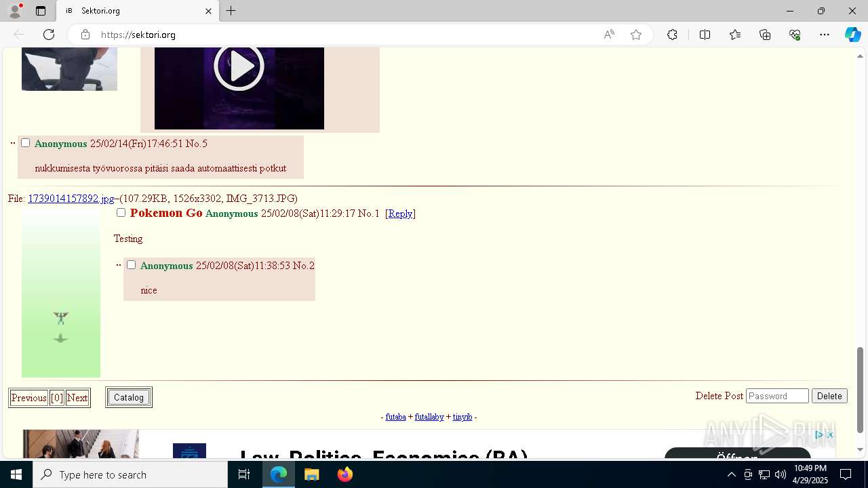
Task: Click the taskbar search box
Action: click(x=130, y=474)
